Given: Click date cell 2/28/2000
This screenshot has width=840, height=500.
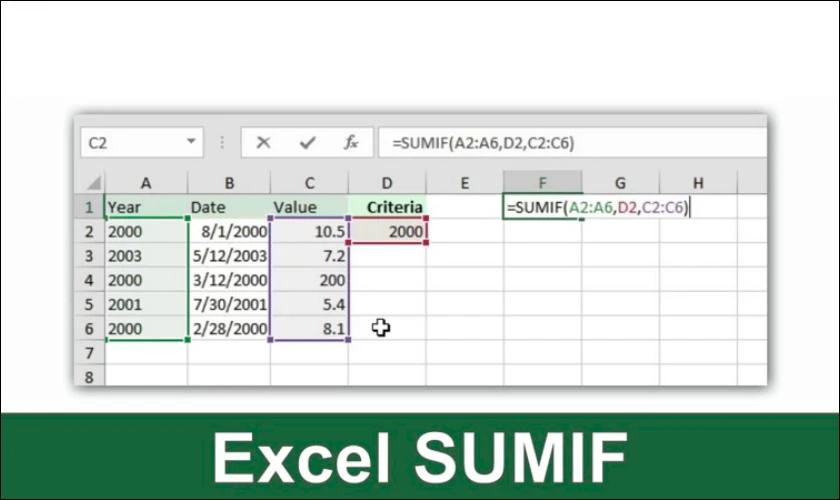Looking at the screenshot, I should pos(229,329).
